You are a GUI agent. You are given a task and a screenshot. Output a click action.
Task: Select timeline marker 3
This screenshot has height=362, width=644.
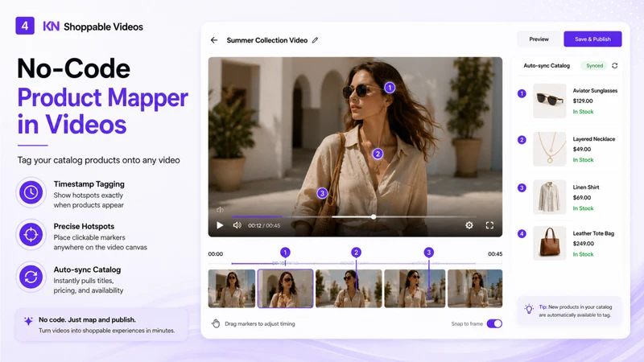(x=429, y=253)
